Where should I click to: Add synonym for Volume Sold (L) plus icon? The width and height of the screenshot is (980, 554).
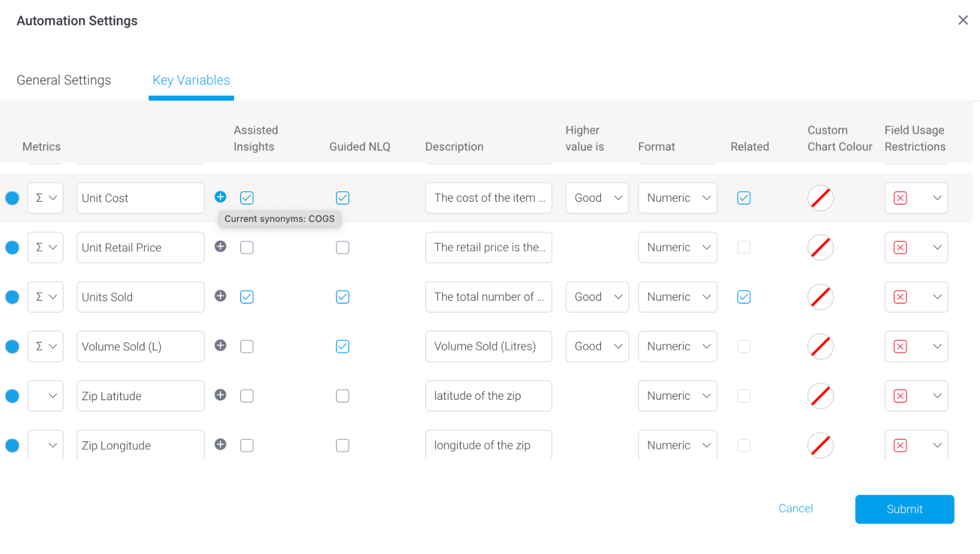tap(221, 345)
